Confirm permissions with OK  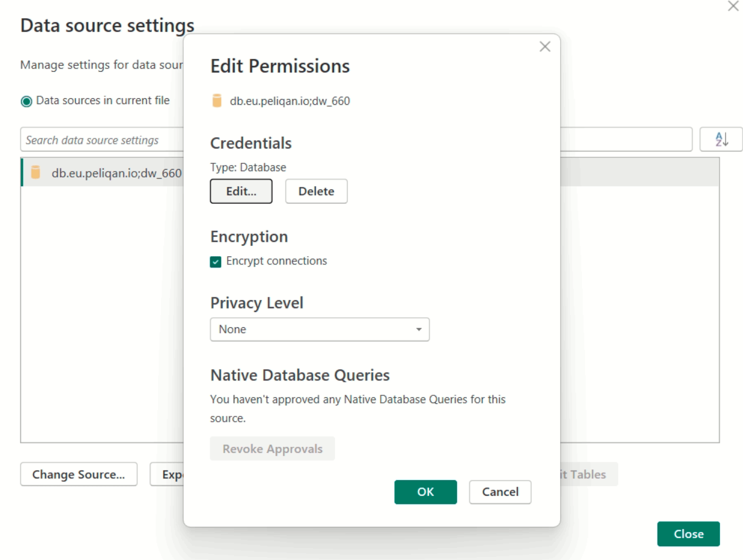[425, 492]
